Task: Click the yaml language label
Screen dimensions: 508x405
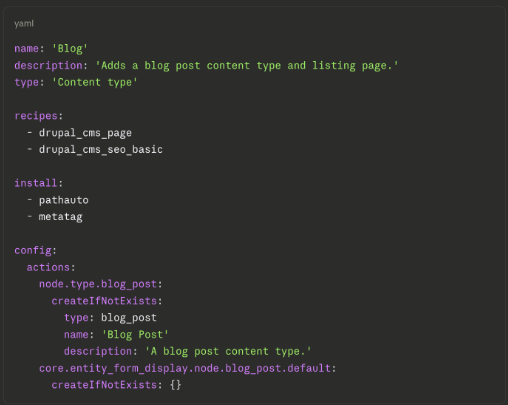Action: pyautogui.click(x=24, y=24)
